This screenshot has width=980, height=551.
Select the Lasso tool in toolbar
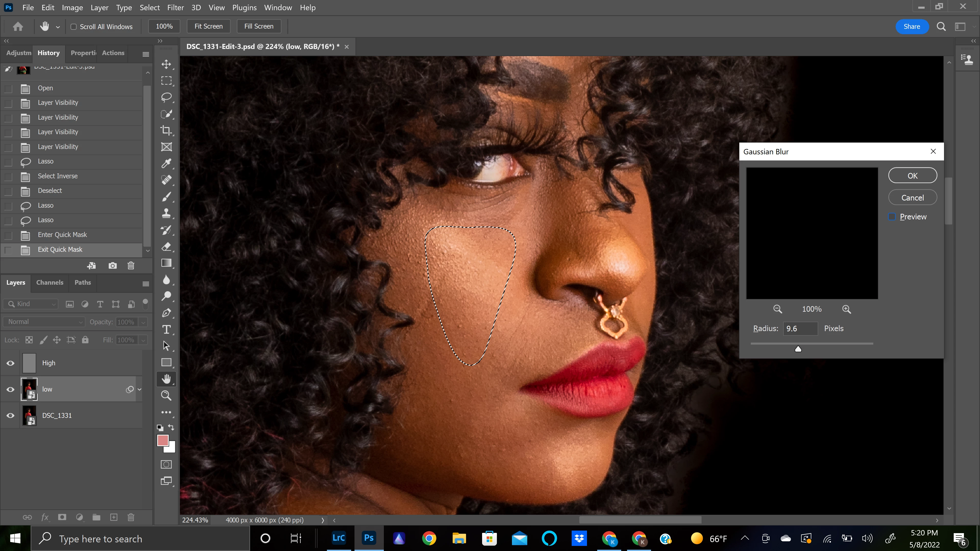[x=166, y=97]
